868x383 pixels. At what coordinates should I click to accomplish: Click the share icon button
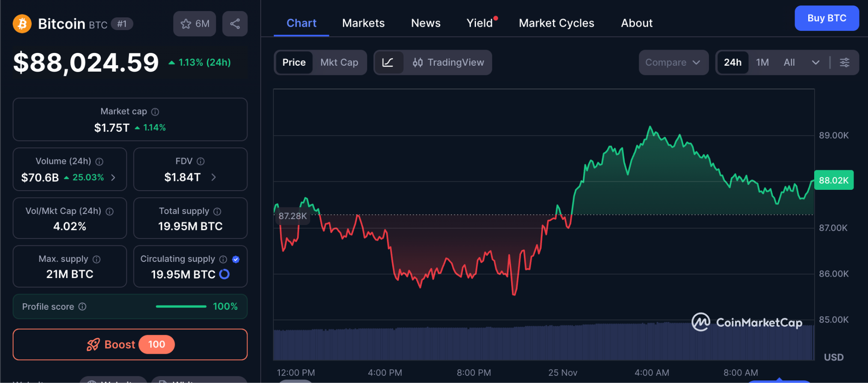point(235,24)
